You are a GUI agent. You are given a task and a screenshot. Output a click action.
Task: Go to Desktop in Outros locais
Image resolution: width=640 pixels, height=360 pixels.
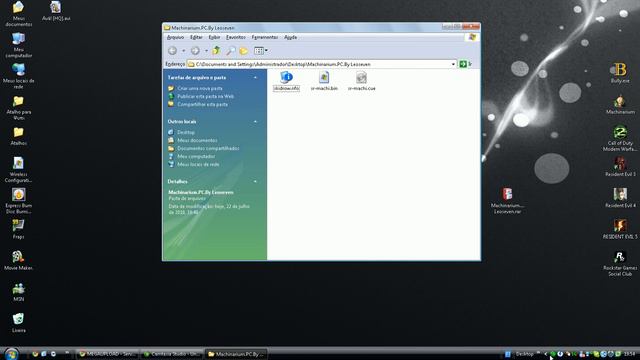coord(186,132)
